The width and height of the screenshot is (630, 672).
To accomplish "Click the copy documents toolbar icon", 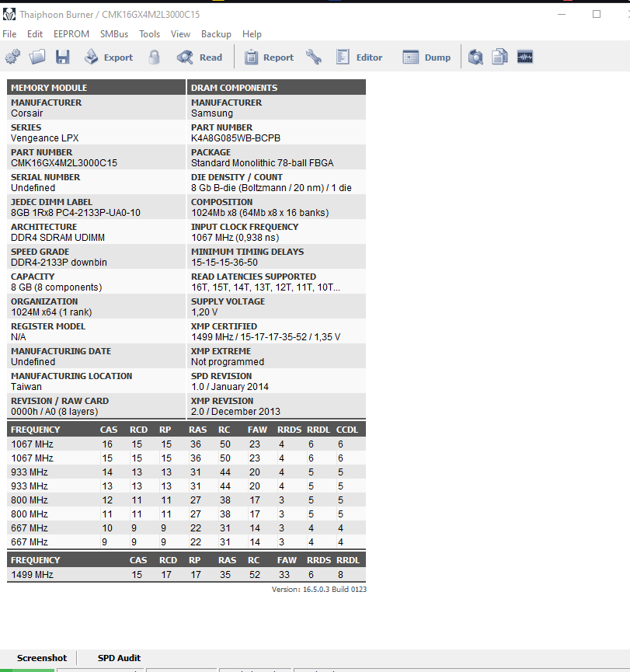I will [499, 57].
